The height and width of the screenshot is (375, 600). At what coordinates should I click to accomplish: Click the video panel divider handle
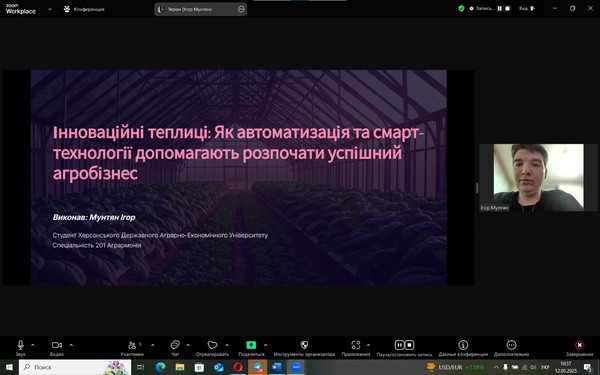click(477, 188)
